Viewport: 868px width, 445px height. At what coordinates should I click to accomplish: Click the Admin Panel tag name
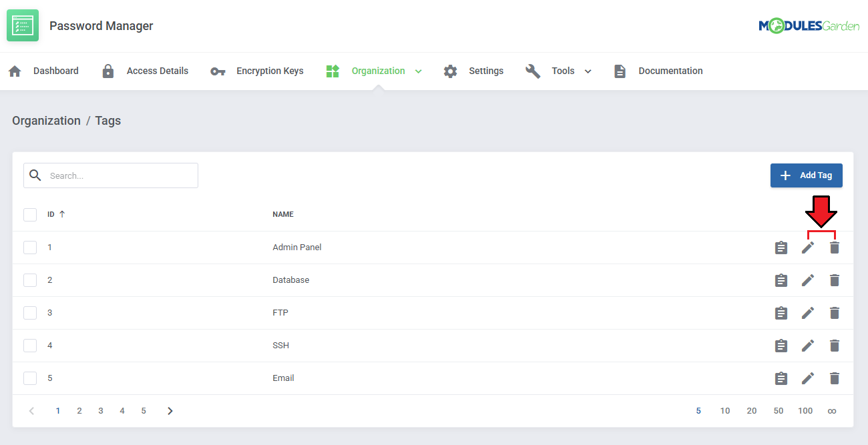(297, 248)
